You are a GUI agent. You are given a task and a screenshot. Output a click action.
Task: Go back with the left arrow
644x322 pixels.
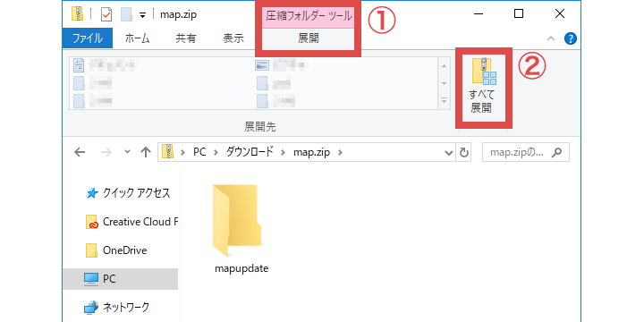[x=80, y=152]
